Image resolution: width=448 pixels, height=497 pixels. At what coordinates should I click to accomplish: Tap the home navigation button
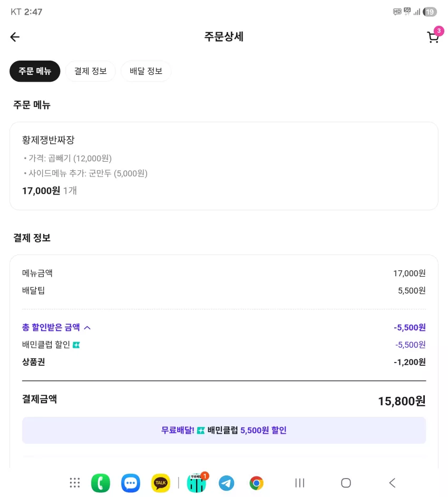point(346,483)
